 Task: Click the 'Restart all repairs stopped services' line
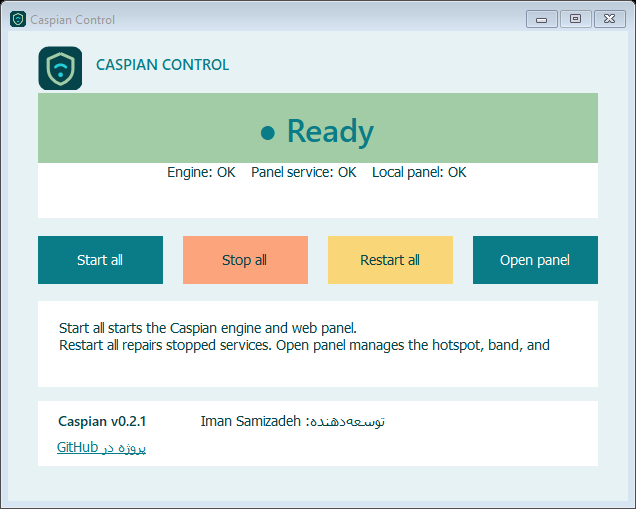[x=304, y=345]
